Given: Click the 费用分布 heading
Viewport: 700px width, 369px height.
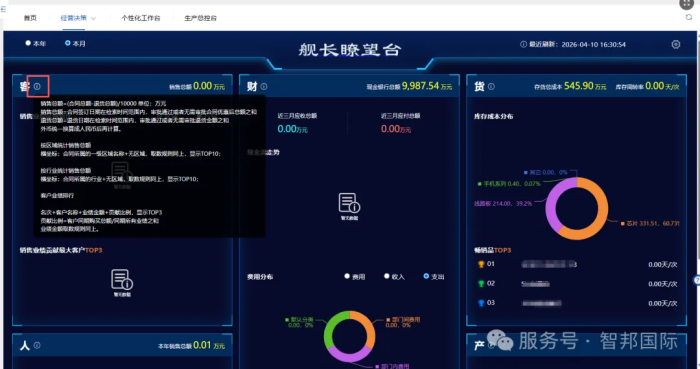Looking at the screenshot, I should click(260, 277).
